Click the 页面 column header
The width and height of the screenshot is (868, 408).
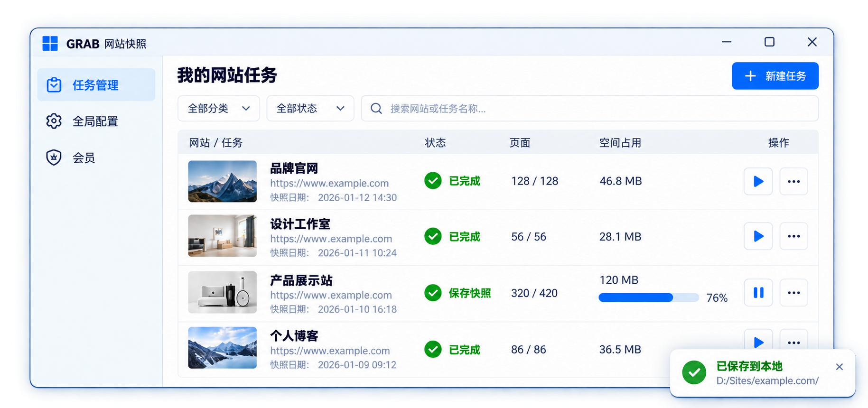[x=520, y=143]
